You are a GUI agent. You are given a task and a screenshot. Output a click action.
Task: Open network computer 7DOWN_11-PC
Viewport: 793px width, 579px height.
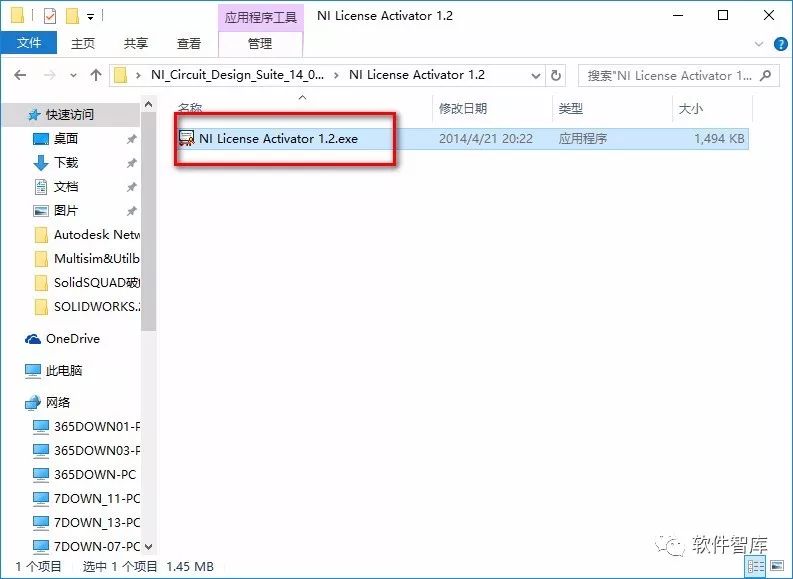coord(96,498)
